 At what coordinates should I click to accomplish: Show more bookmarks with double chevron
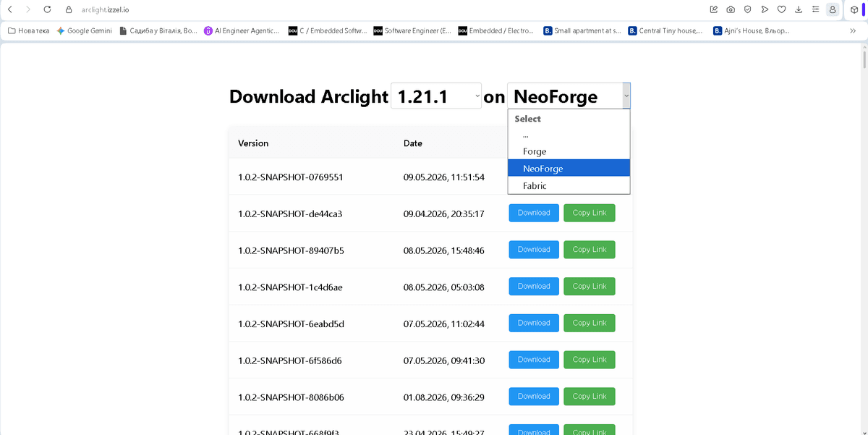(853, 31)
